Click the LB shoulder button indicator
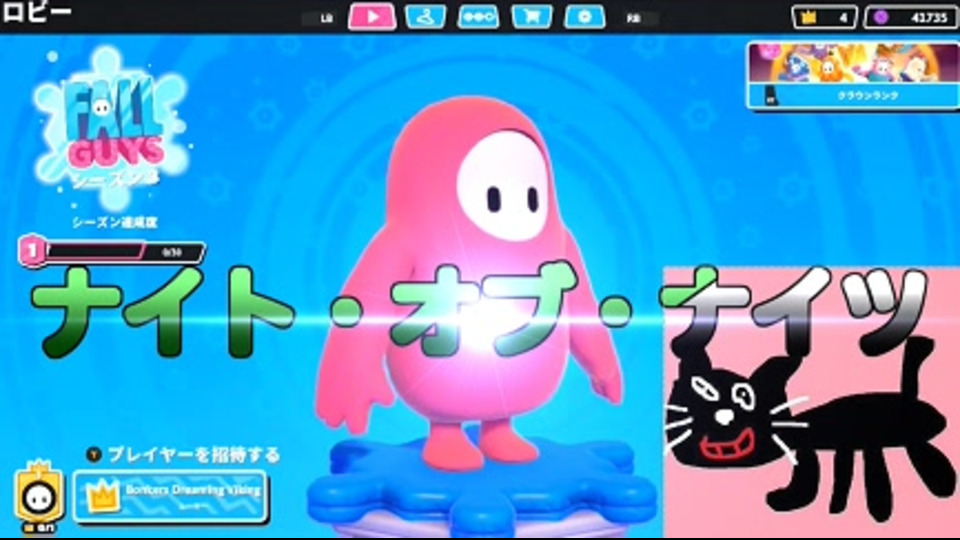Viewport: 960px width, 540px height. pos(325,18)
